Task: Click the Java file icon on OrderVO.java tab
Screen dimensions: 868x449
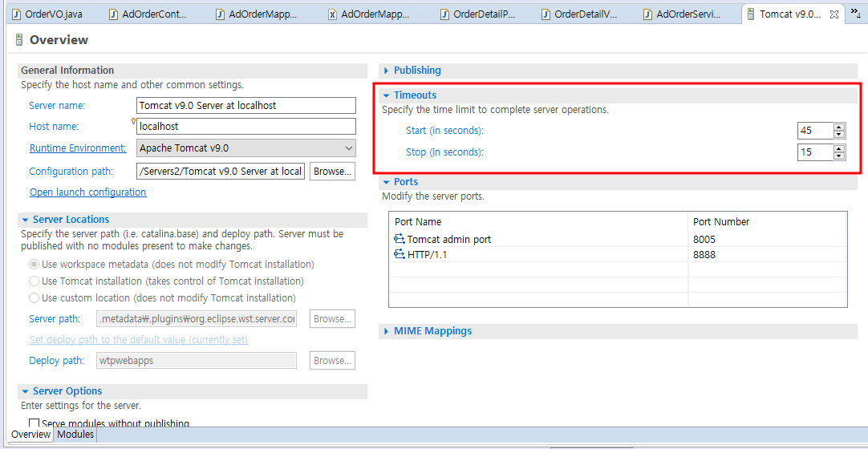Action: pyautogui.click(x=17, y=14)
